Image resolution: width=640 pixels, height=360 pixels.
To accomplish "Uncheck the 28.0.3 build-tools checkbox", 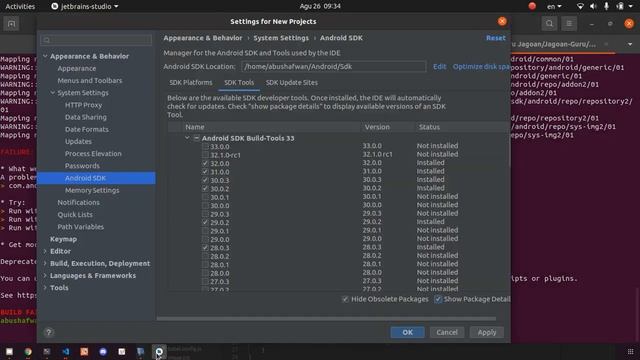I will click(205, 248).
